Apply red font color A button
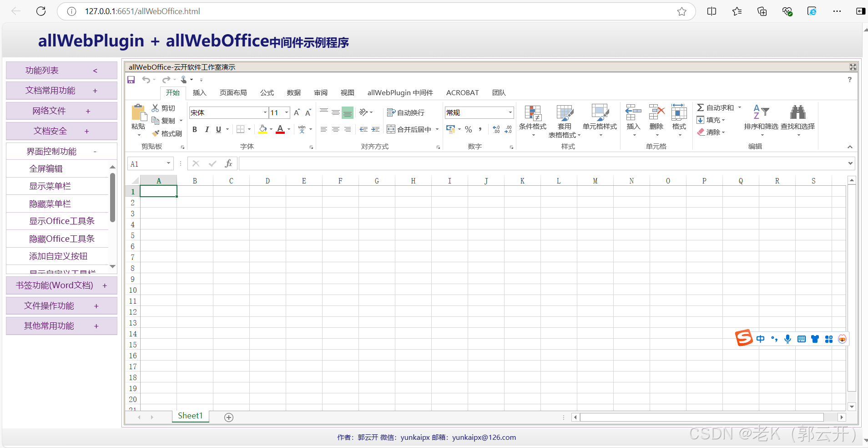The width and height of the screenshot is (868, 448). click(280, 129)
